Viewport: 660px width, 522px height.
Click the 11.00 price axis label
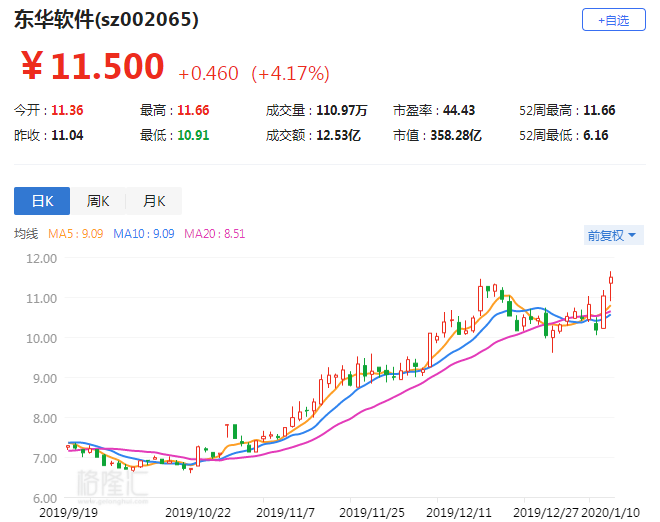coord(41,298)
